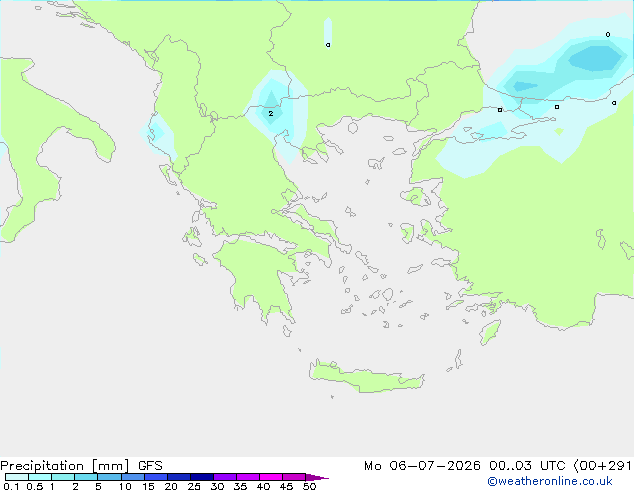Viewport: 634px width, 490px height.
Task: Click the '2' precipitation value on the map
Action: 271,114
